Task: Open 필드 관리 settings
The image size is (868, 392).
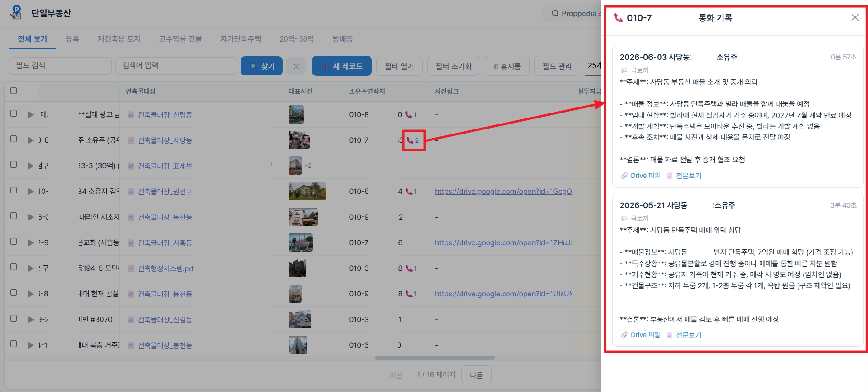Action: 557,66
